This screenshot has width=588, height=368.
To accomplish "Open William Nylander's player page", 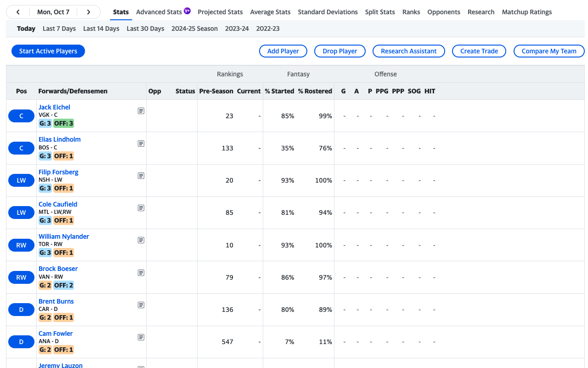I will coord(64,236).
